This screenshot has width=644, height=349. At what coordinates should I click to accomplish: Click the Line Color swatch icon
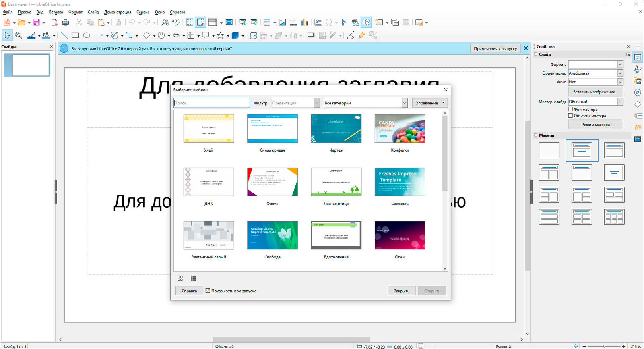(x=31, y=35)
